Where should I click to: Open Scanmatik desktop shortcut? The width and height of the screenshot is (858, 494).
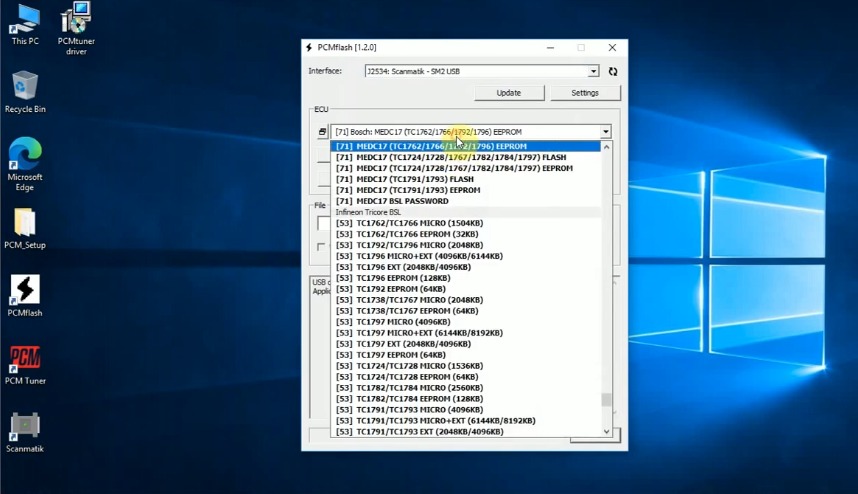25,432
